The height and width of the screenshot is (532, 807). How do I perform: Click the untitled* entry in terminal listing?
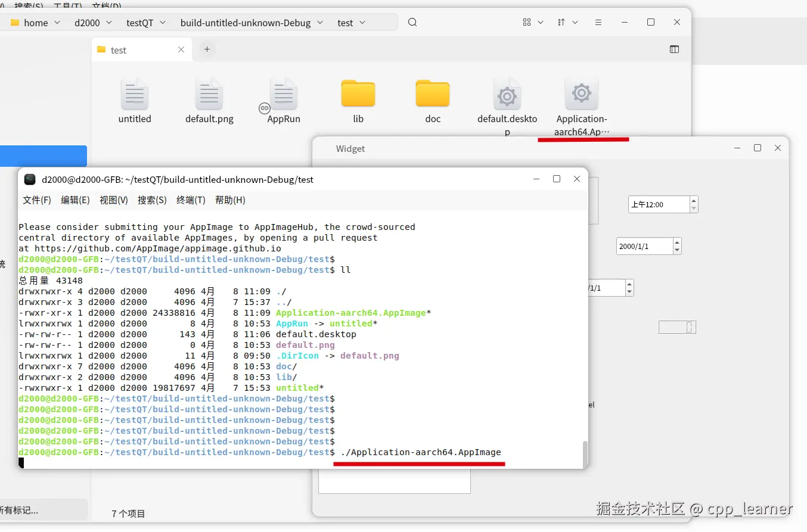[300, 388]
